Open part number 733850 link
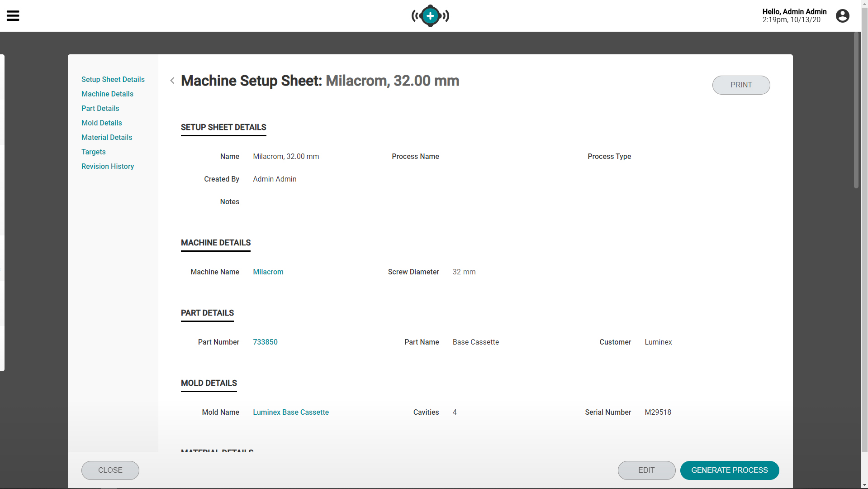868x489 pixels. (265, 342)
